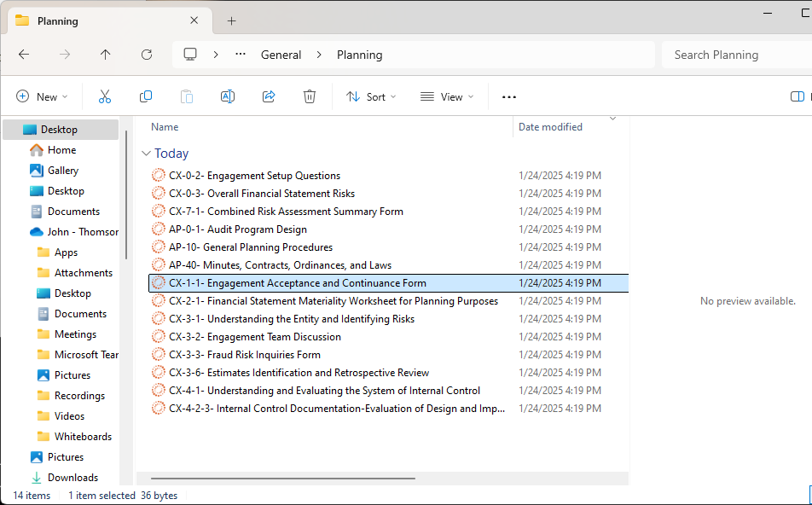
Task: Click the Copy icon in toolbar
Action: 146,97
